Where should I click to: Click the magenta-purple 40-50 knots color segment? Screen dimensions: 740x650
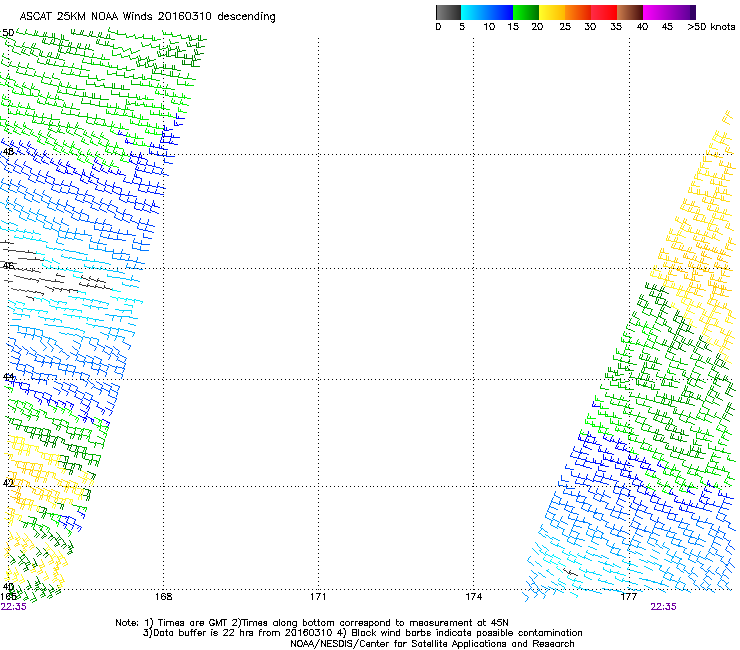pos(669,12)
